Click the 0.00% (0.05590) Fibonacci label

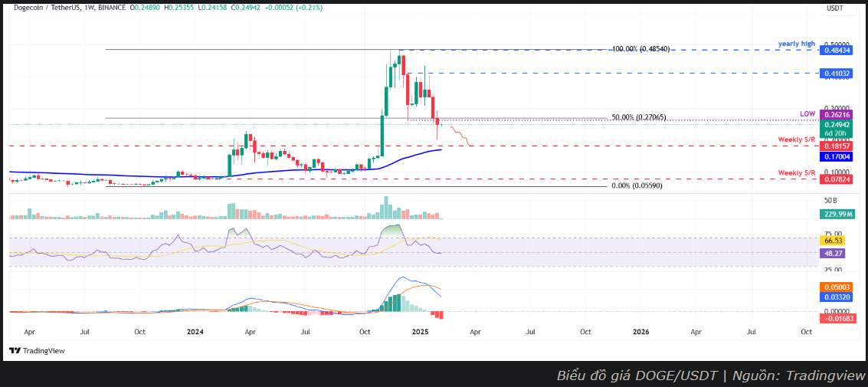coord(637,186)
